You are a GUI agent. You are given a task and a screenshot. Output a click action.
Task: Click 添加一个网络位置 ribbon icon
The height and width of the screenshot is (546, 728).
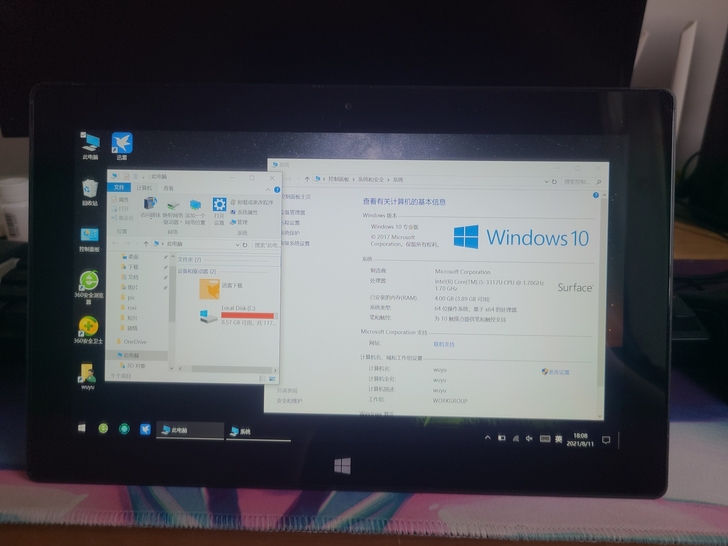point(195,205)
